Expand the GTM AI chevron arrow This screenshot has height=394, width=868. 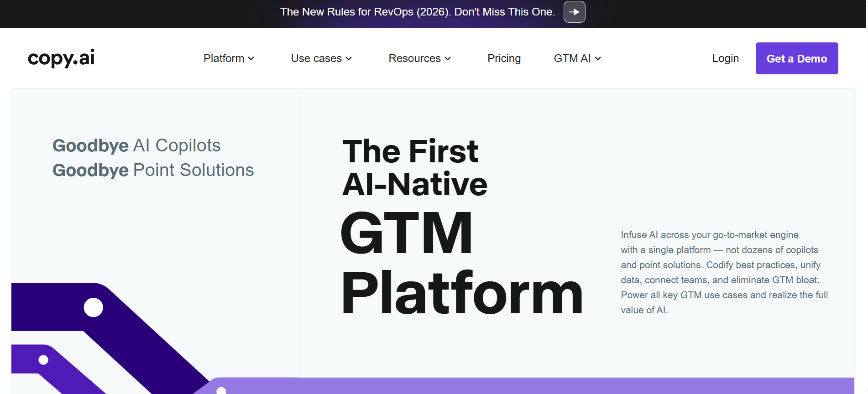[x=598, y=58]
